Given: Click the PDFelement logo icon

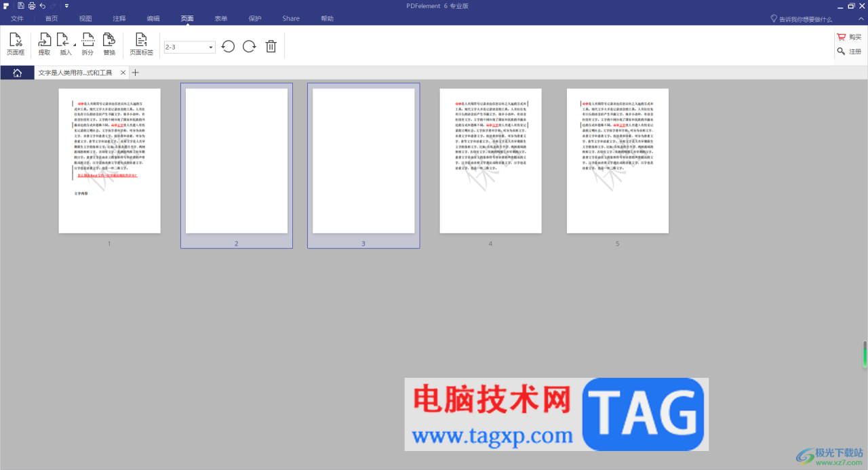Looking at the screenshot, I should click(x=6, y=5).
